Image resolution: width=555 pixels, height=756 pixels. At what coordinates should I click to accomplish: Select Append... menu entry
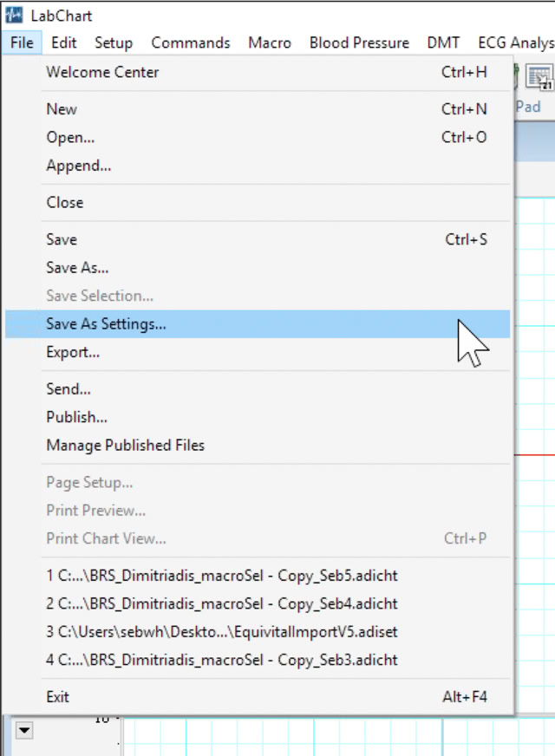click(78, 166)
